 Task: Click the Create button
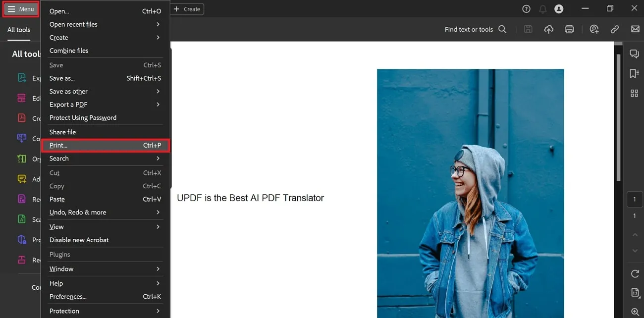click(x=187, y=9)
